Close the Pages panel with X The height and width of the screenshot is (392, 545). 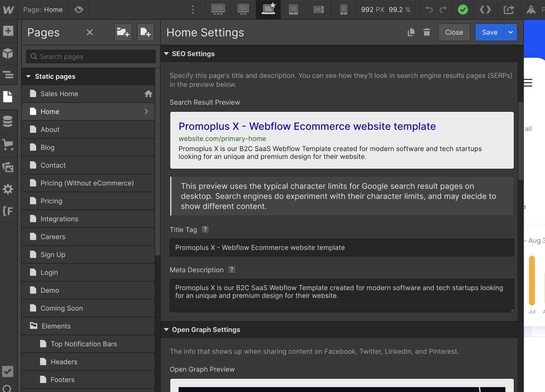pyautogui.click(x=90, y=32)
